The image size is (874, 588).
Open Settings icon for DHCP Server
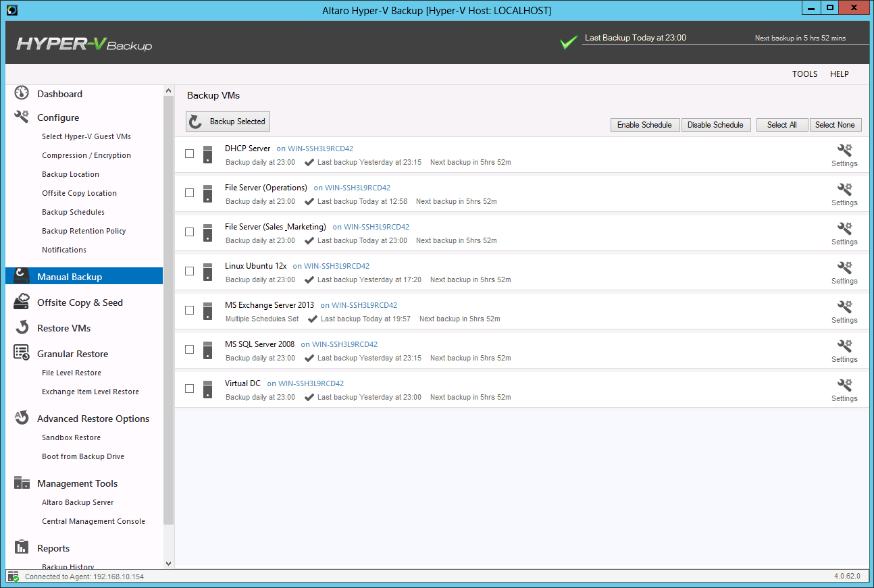[x=844, y=150]
